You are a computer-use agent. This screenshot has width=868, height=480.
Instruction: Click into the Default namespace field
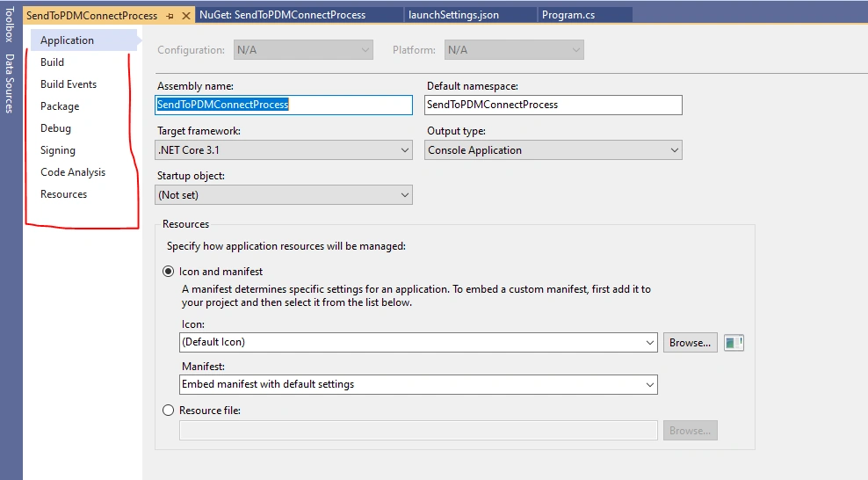point(553,105)
